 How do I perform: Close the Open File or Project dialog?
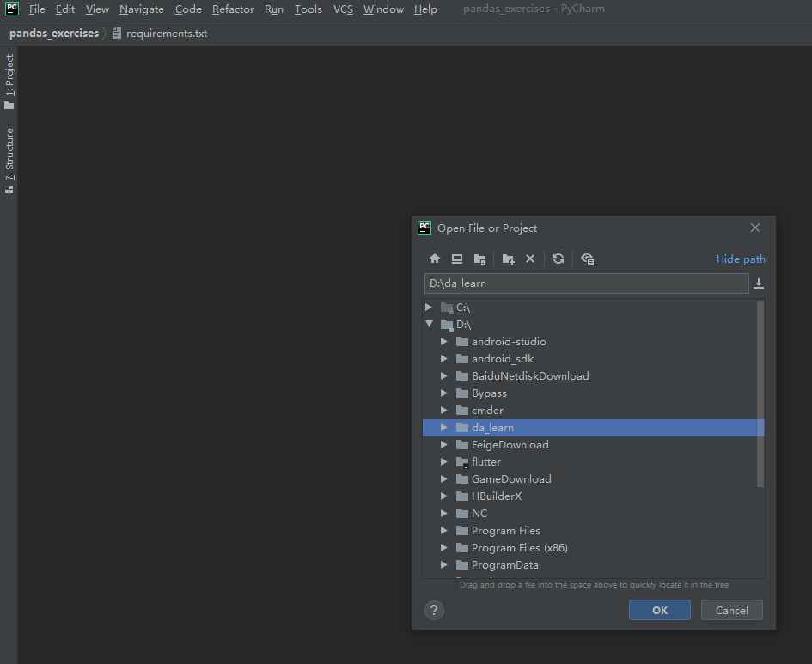[x=755, y=228]
